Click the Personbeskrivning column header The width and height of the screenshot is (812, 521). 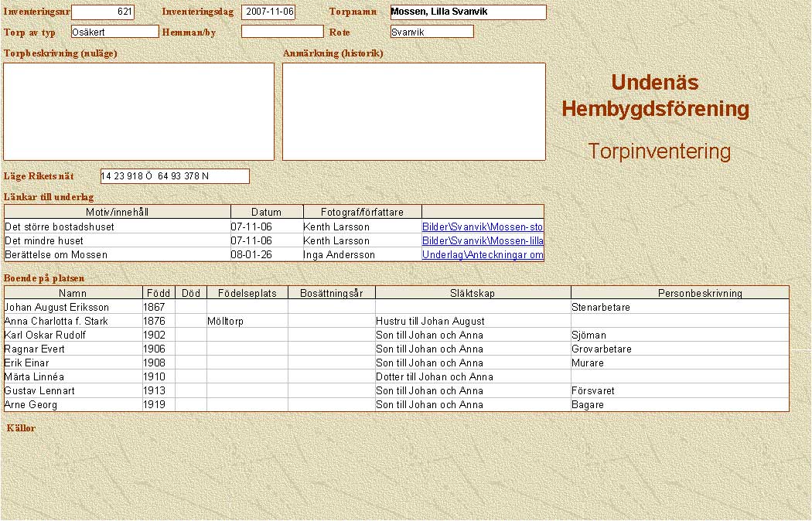(679, 293)
